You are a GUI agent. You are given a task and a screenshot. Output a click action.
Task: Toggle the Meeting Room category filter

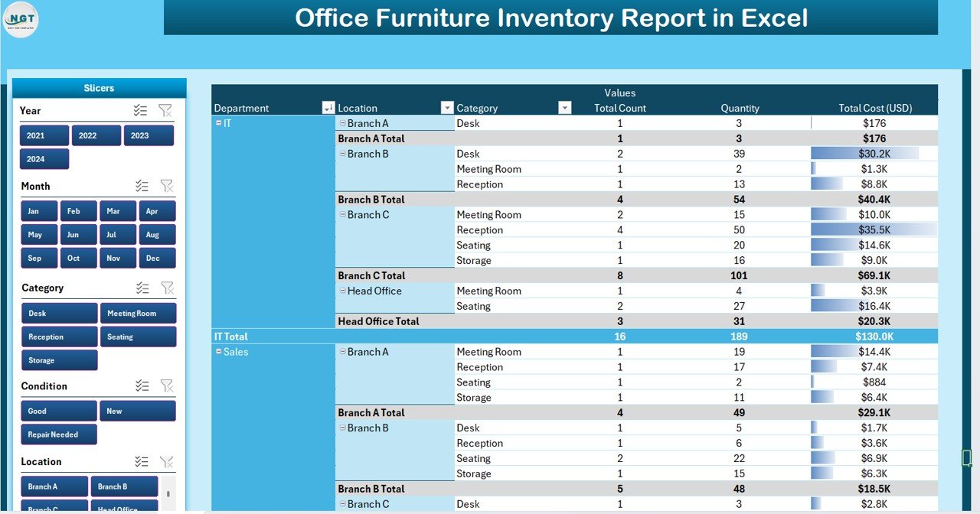click(x=137, y=313)
